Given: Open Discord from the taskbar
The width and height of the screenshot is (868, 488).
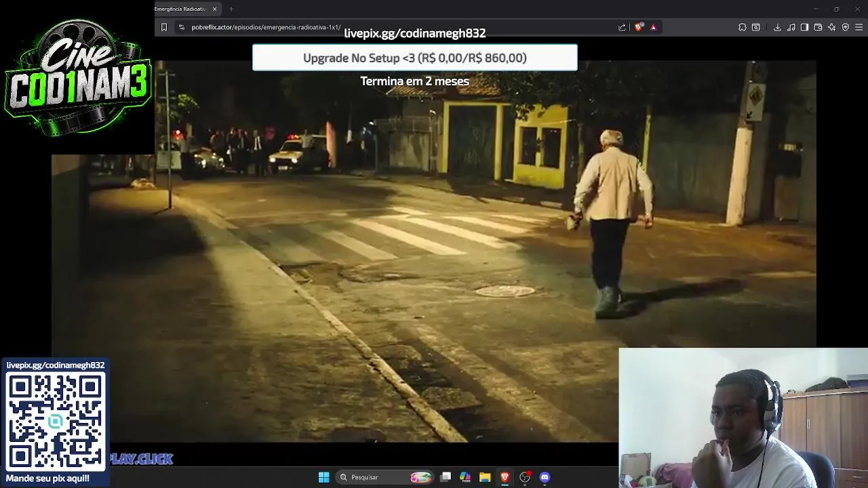Looking at the screenshot, I should [545, 477].
